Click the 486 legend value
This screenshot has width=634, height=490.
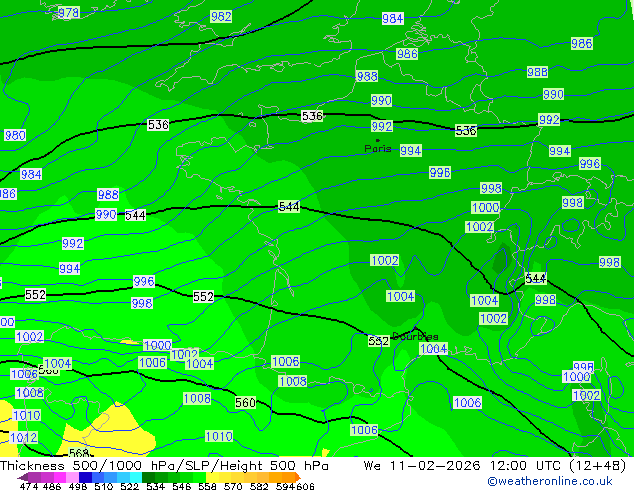coord(52,486)
